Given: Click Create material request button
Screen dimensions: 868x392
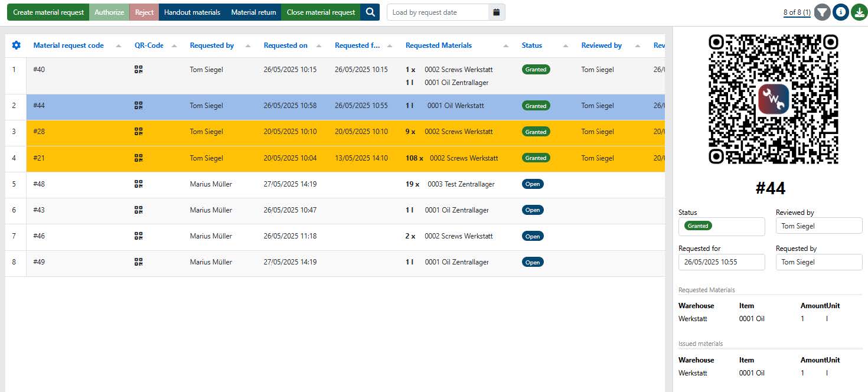Looking at the screenshot, I should coord(48,12).
